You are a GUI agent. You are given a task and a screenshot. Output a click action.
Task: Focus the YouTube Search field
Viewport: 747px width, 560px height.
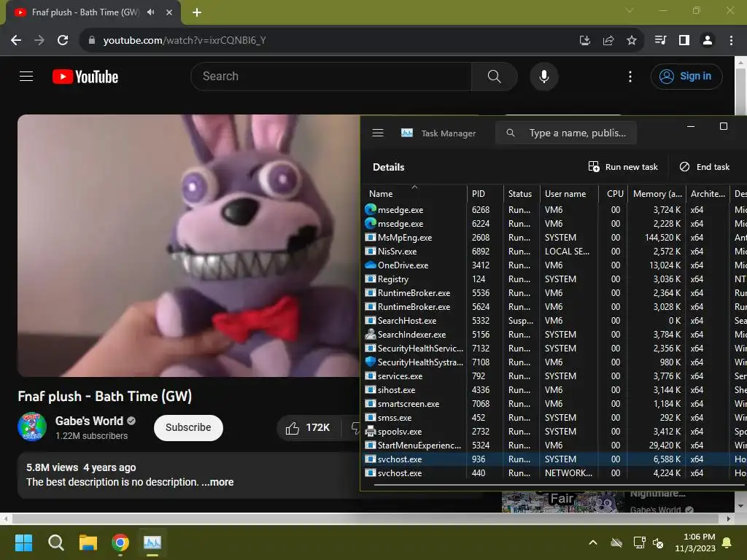(331, 76)
